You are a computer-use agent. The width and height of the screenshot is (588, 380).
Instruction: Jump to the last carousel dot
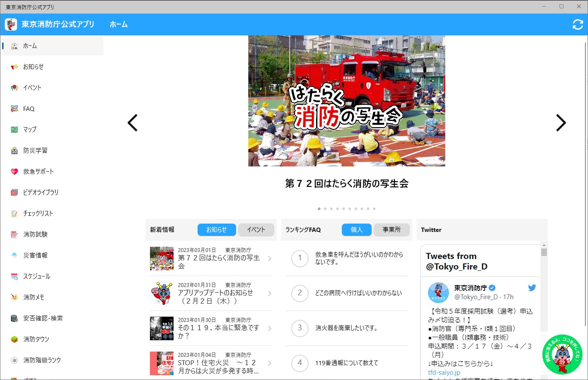[374, 209]
